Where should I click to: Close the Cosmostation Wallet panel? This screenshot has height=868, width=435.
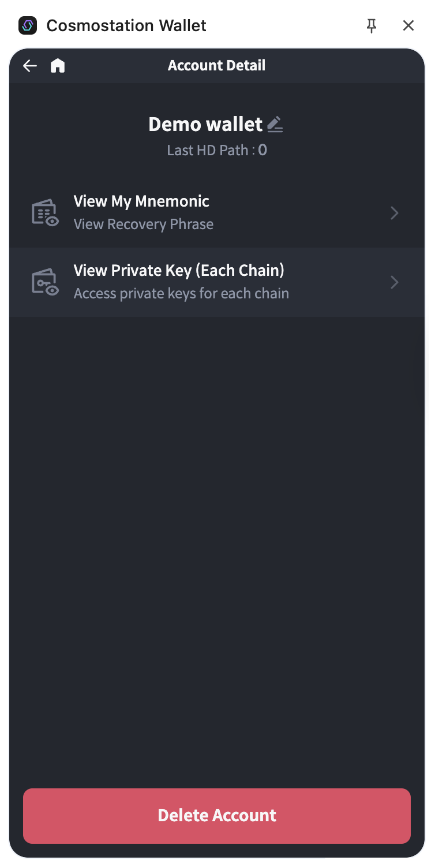tap(408, 25)
